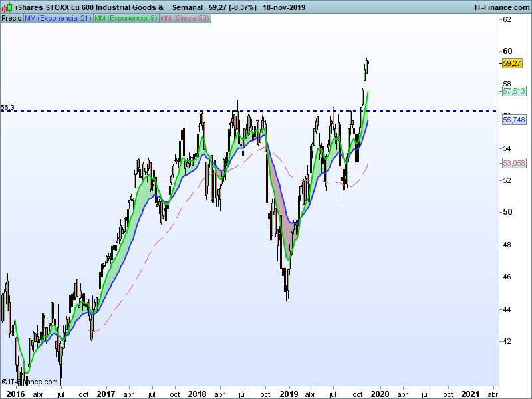Screen dimensions: 532x399
Task: Click the red 53,058 SMA value tag
Action: point(514,163)
